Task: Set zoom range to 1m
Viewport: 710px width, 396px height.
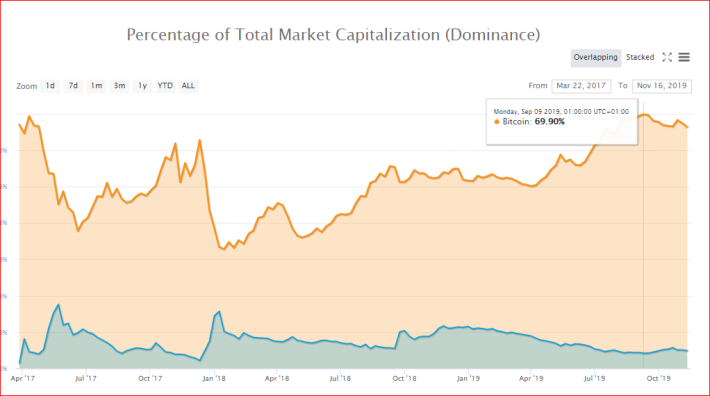Action: (x=96, y=86)
